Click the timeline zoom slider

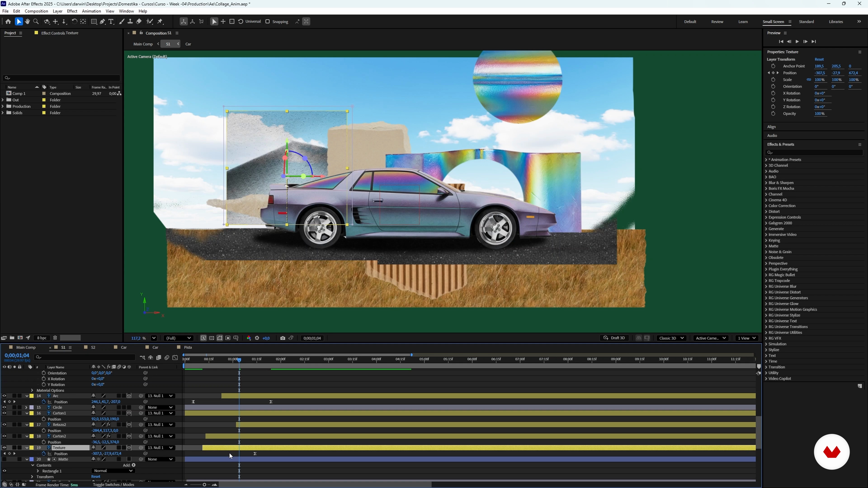(x=204, y=485)
